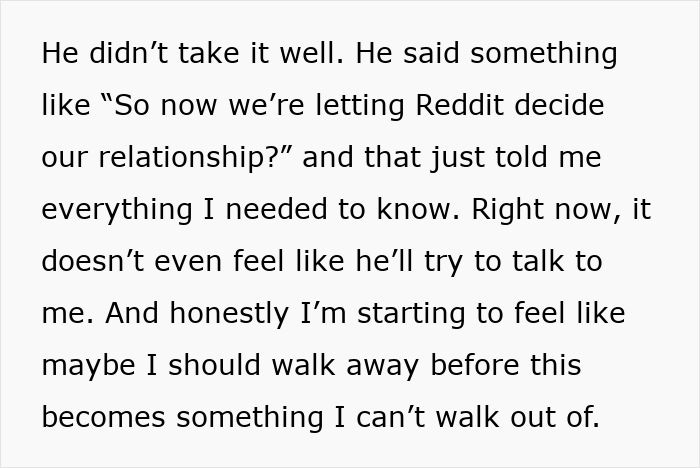Screen dimensions: 700x468
Task: Click the word "maybe" starting the seventh line
Action: [x=88, y=366]
